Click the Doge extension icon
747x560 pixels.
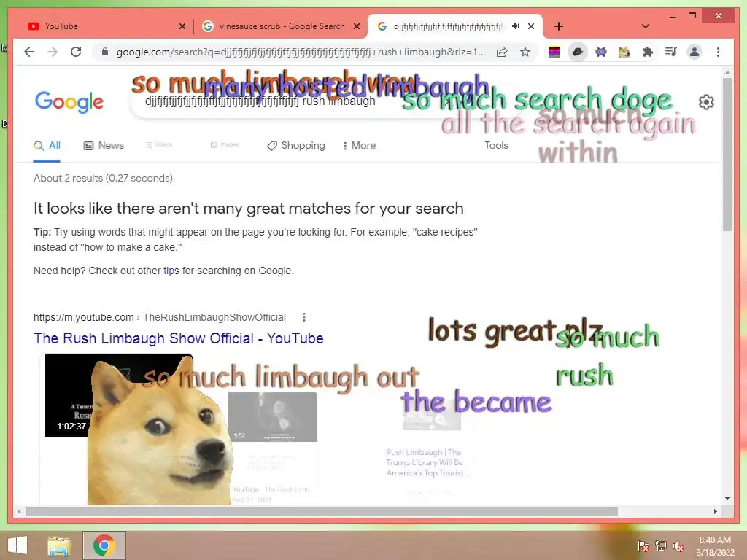point(624,52)
